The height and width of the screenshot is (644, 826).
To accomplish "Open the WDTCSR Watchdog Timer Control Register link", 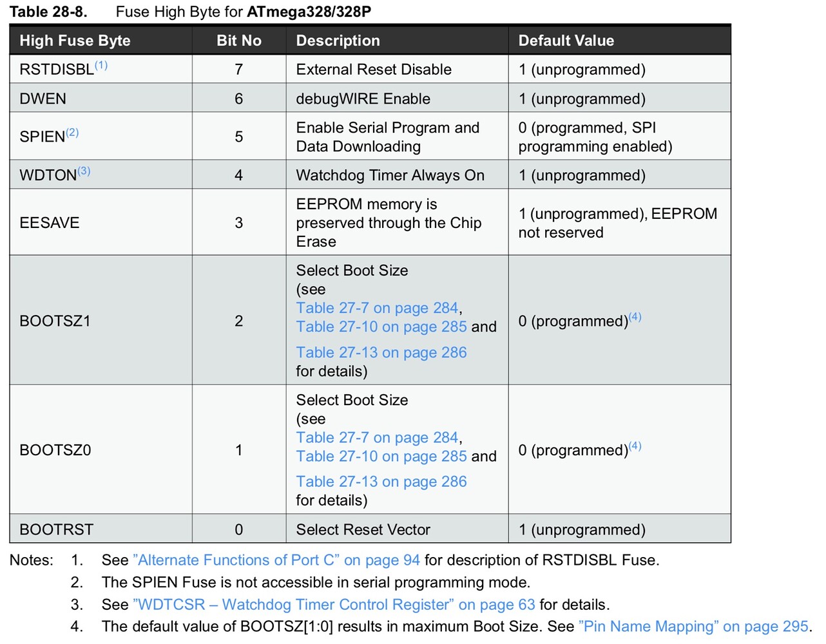I will click(334, 605).
